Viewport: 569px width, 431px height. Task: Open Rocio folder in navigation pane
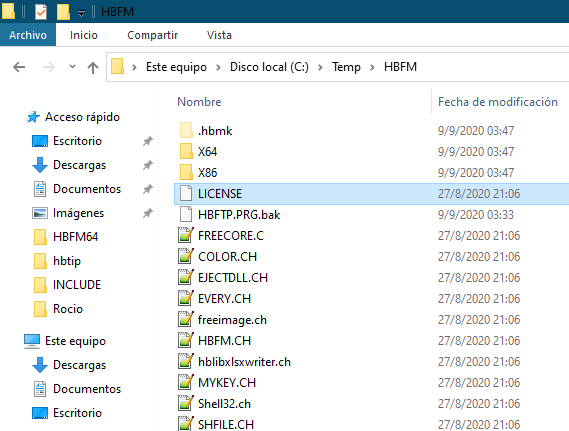68,309
